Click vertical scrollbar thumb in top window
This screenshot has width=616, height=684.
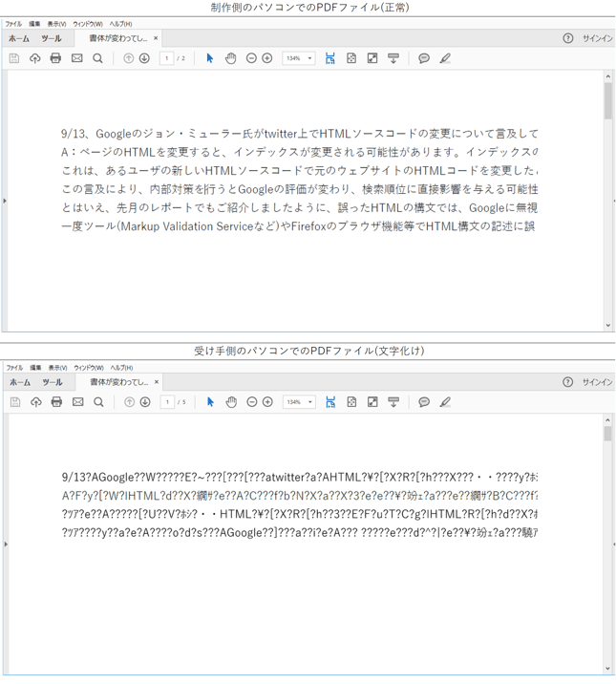coord(608,100)
